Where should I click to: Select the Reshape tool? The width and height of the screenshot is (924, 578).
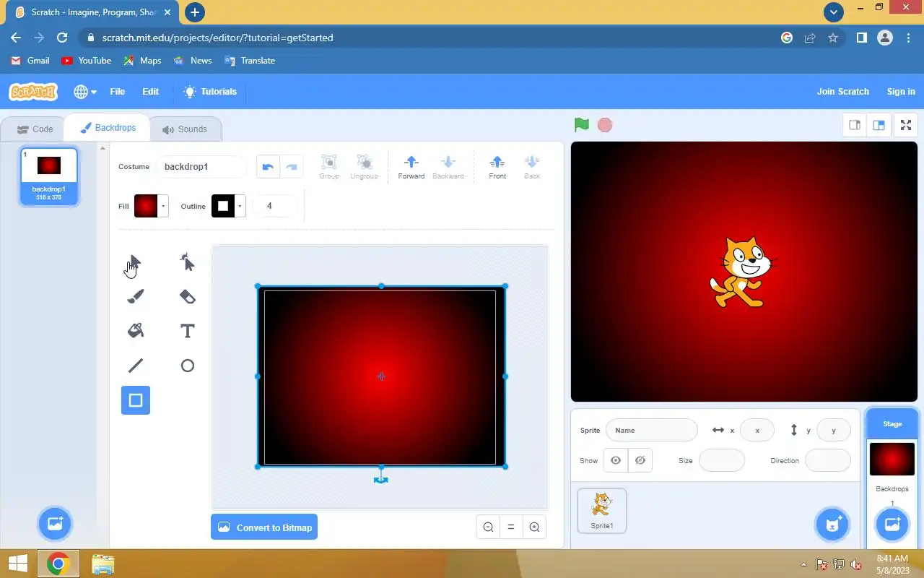tap(188, 262)
